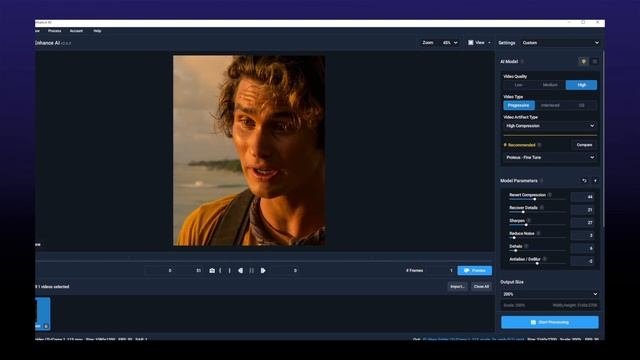Click the Recover Details value field

click(582, 210)
